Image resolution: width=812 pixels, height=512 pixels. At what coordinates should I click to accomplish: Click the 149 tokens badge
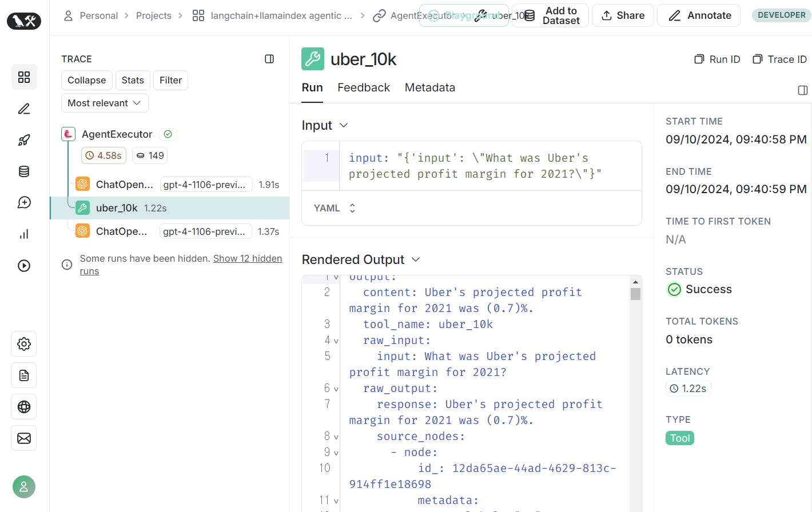click(x=151, y=155)
